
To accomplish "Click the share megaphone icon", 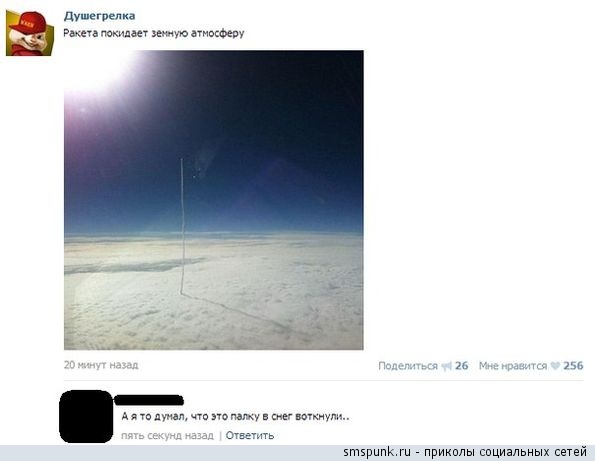I will pos(447,366).
